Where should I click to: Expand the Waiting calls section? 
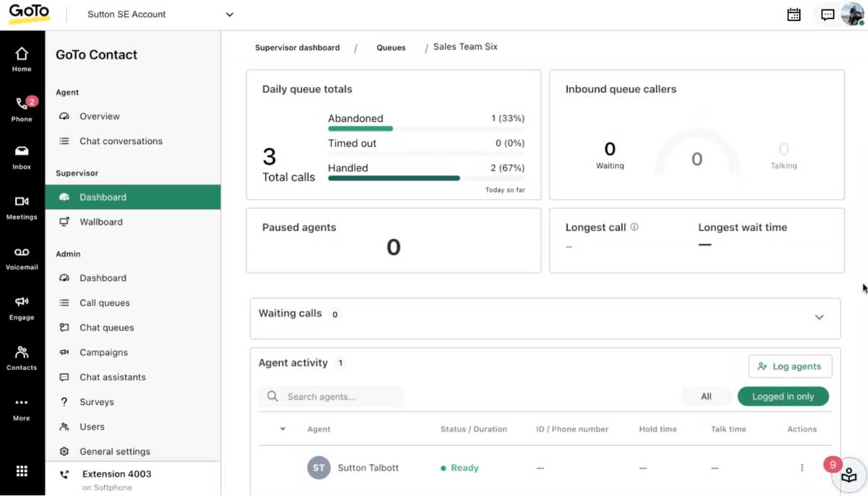[819, 317]
